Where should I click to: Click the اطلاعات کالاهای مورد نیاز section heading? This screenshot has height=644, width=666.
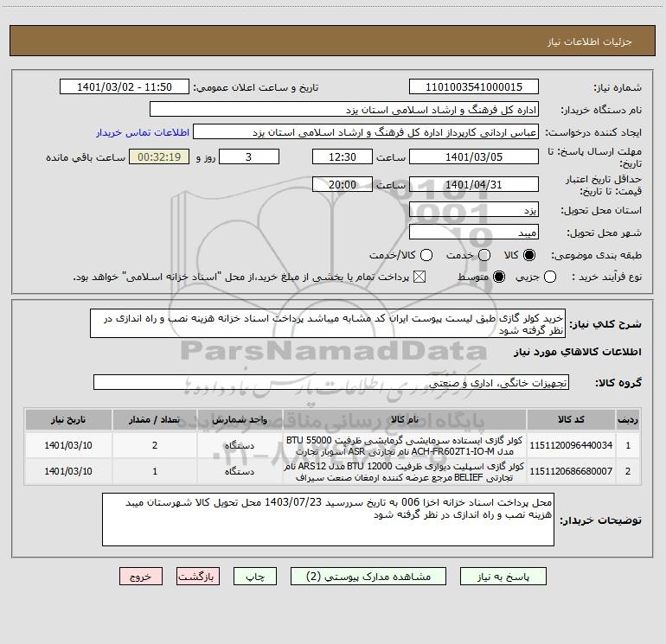point(578,352)
